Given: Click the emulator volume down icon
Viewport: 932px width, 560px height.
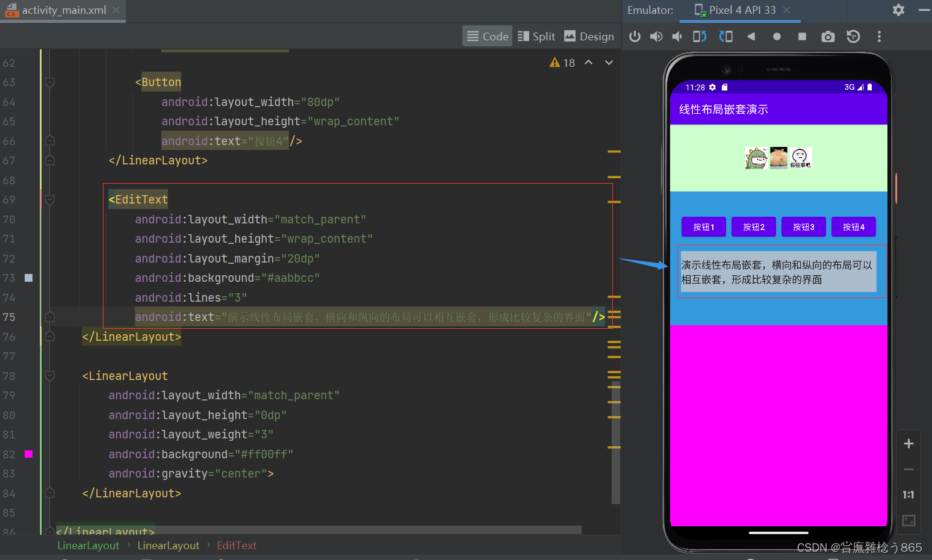Looking at the screenshot, I should click(677, 37).
